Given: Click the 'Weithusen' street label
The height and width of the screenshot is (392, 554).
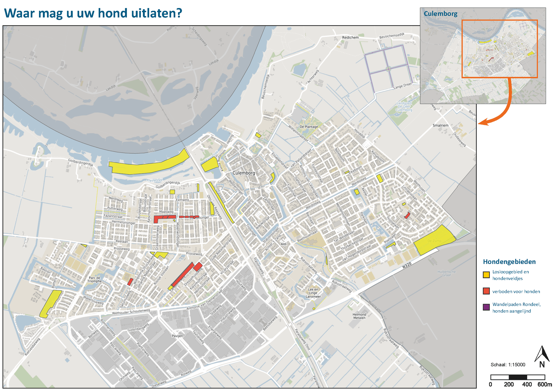Looking at the screenshot, I should tap(419, 186).
